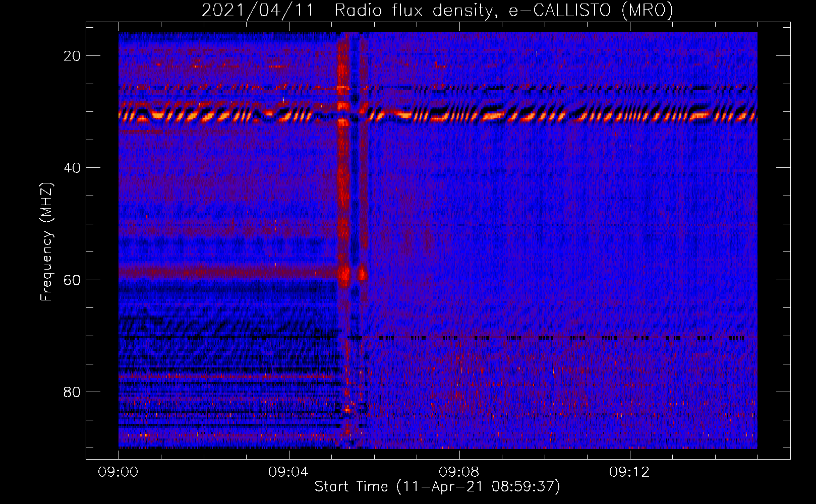The width and height of the screenshot is (816, 504).
Task: Click the '20' frequency tick label
Action: 72,56
